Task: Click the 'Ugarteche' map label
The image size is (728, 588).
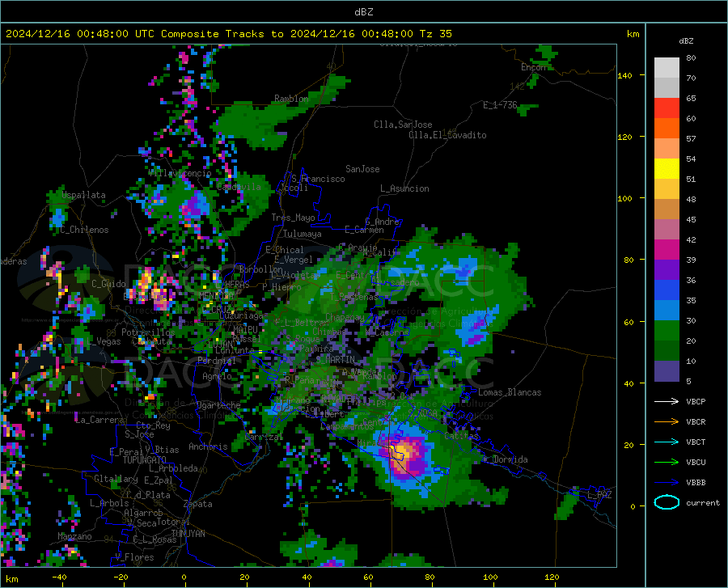Action: click(218, 405)
